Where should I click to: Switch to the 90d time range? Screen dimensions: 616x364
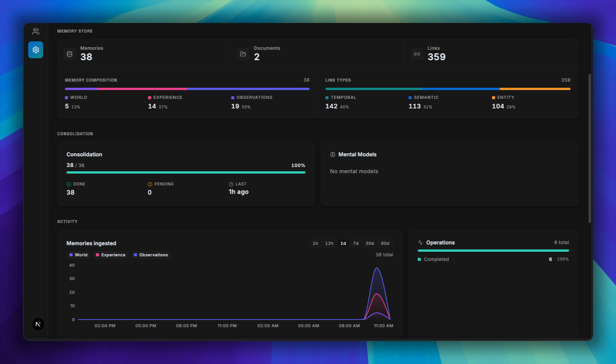click(x=385, y=243)
